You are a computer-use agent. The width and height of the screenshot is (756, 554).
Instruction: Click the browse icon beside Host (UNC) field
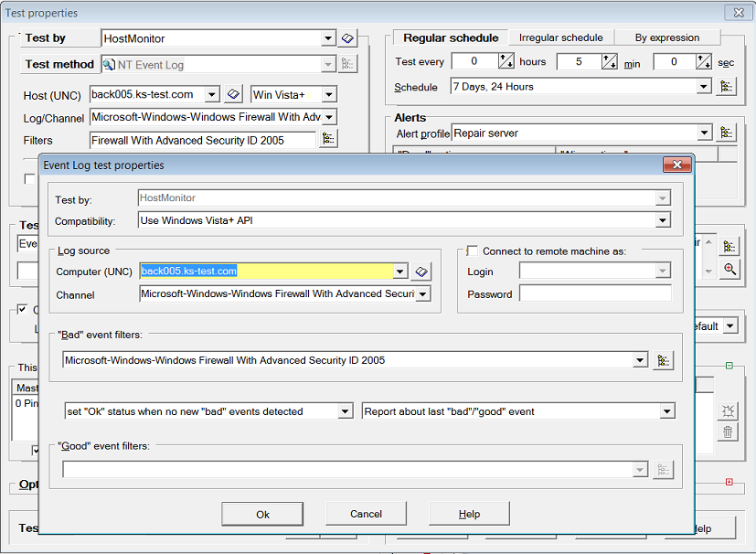pyautogui.click(x=233, y=94)
